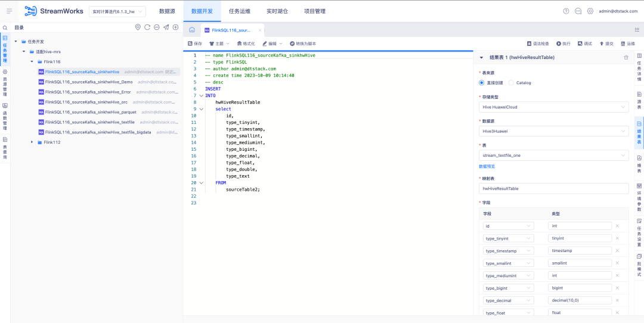This screenshot has height=323, width=644.
Task: Click 语法检查 syntax check button
Action: [538, 43]
